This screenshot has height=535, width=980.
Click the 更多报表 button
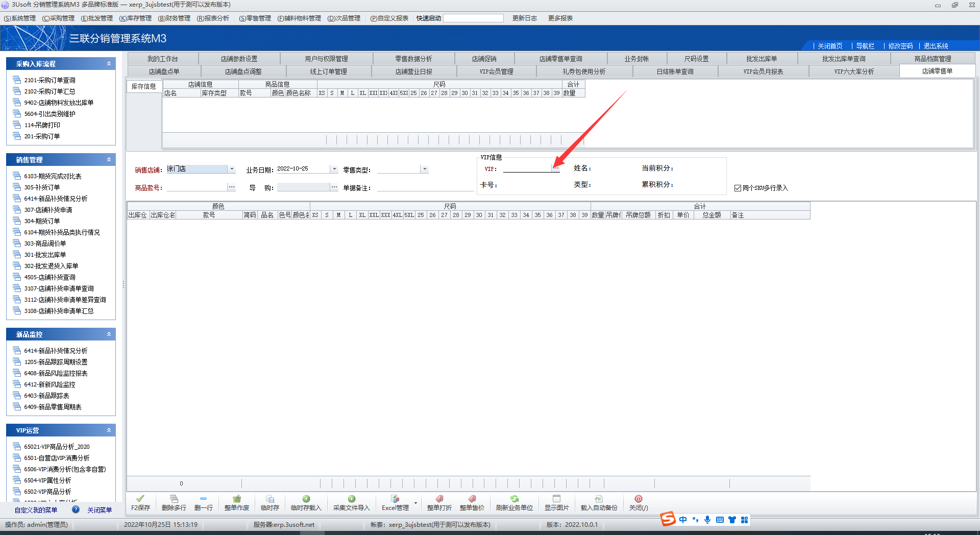(x=560, y=18)
